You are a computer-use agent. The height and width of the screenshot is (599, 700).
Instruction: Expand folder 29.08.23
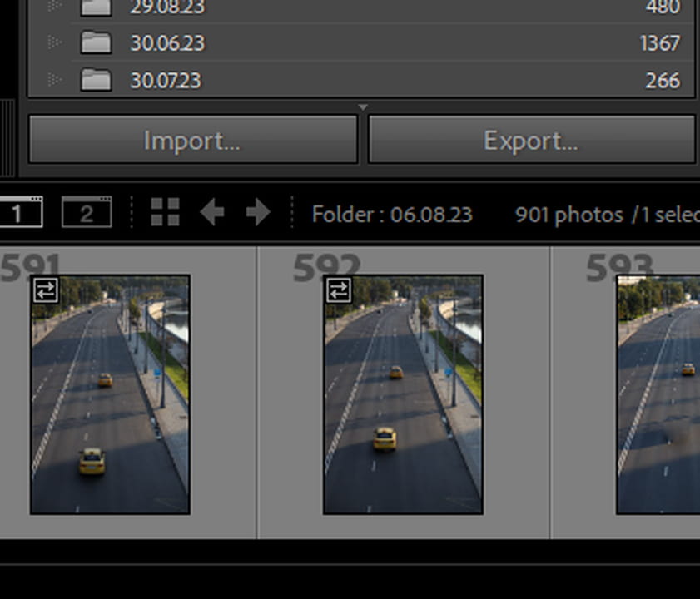(x=54, y=6)
